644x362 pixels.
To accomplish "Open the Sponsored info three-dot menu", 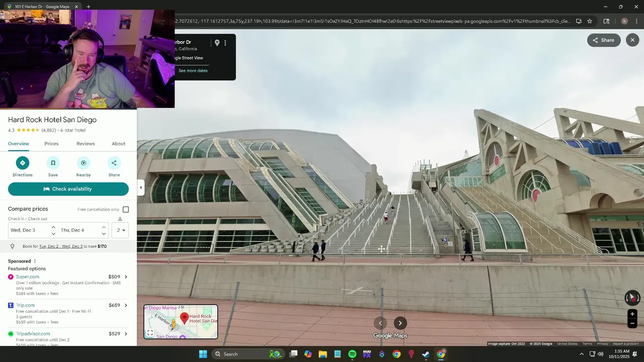I will click(x=35, y=261).
